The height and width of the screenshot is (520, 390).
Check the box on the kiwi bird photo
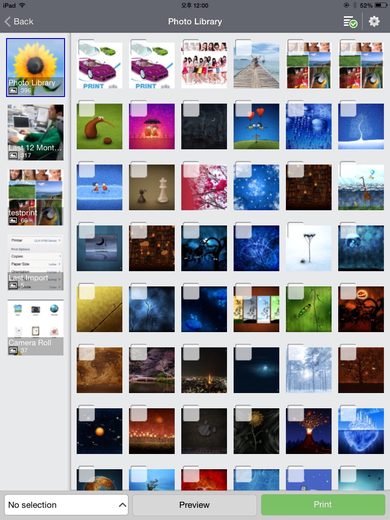coord(86,109)
